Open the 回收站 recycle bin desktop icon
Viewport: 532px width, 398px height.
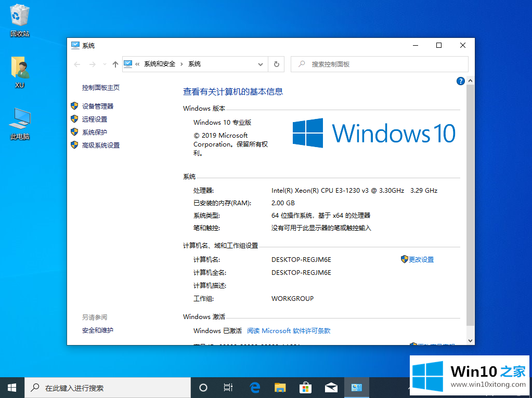[20, 20]
